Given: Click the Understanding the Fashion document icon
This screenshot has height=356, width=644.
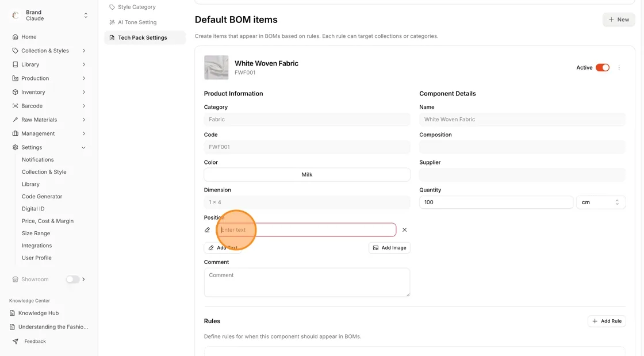Looking at the screenshot, I should click(x=12, y=327).
